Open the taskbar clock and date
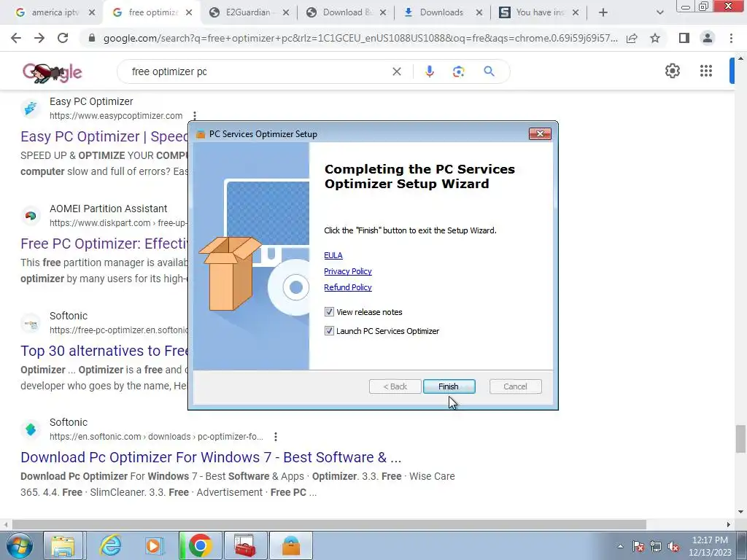 (x=710, y=546)
